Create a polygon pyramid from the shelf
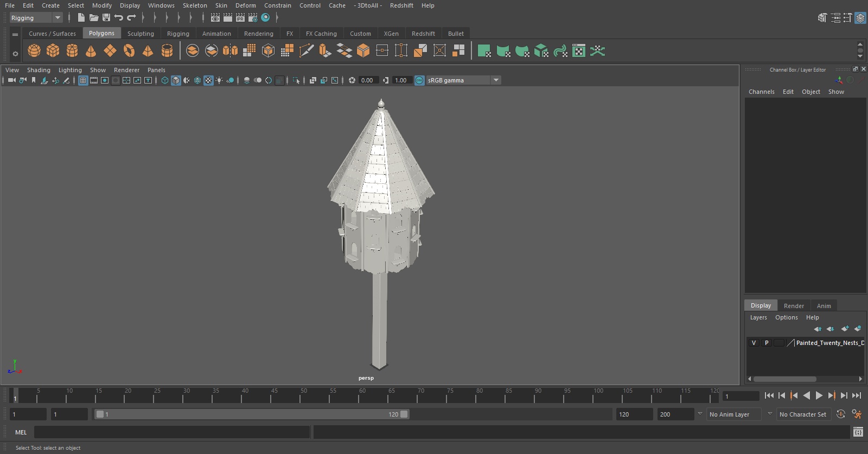The image size is (868, 454). [148, 51]
